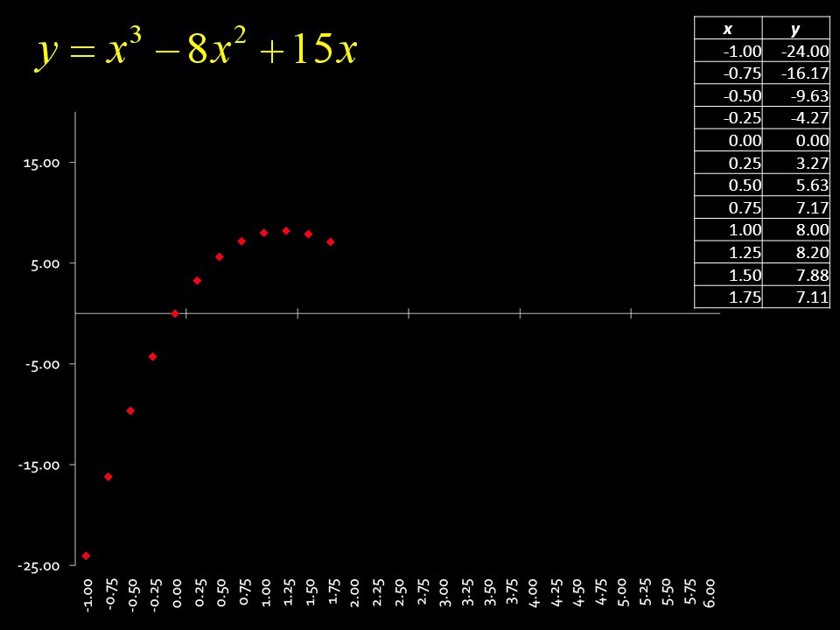Select the table x-column cell 1.25
Image resolution: width=840 pixels, height=630 pixels.
pyautogui.click(x=728, y=252)
